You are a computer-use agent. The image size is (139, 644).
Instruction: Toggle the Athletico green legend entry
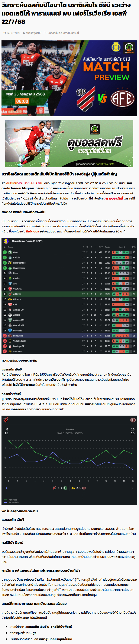pos(11,500)
